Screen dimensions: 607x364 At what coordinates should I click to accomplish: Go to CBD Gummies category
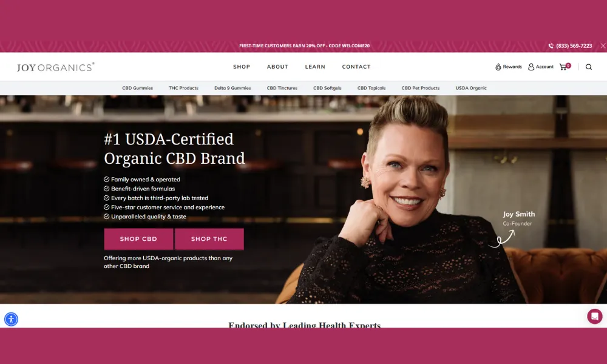tap(137, 88)
